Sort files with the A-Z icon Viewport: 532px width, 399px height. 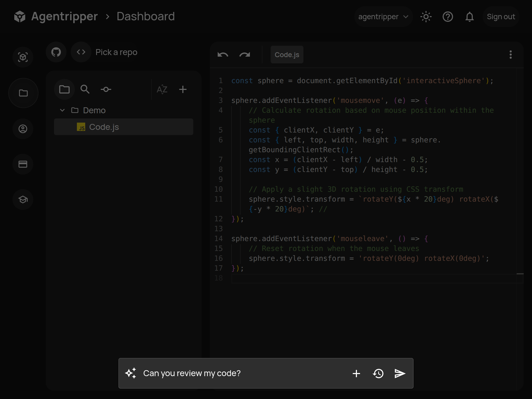pyautogui.click(x=162, y=89)
